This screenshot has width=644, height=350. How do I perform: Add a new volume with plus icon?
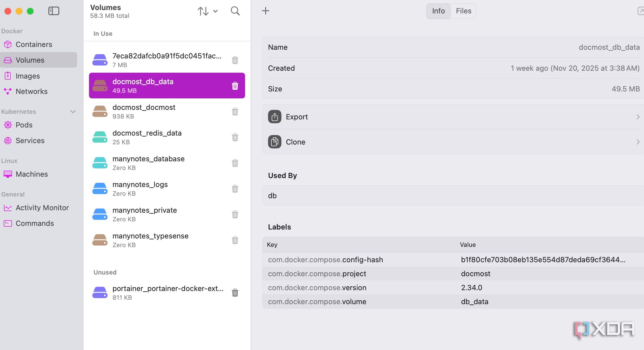(x=265, y=11)
